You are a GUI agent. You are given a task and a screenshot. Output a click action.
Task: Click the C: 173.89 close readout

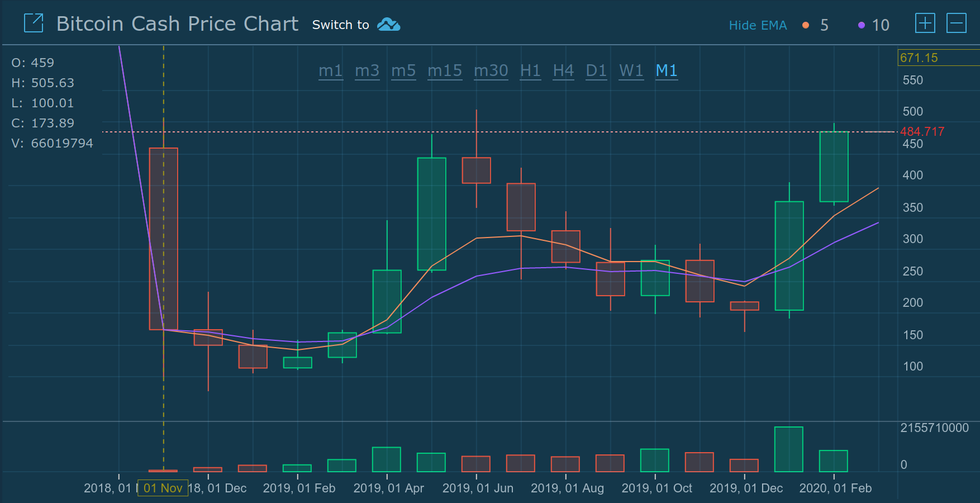coord(43,123)
